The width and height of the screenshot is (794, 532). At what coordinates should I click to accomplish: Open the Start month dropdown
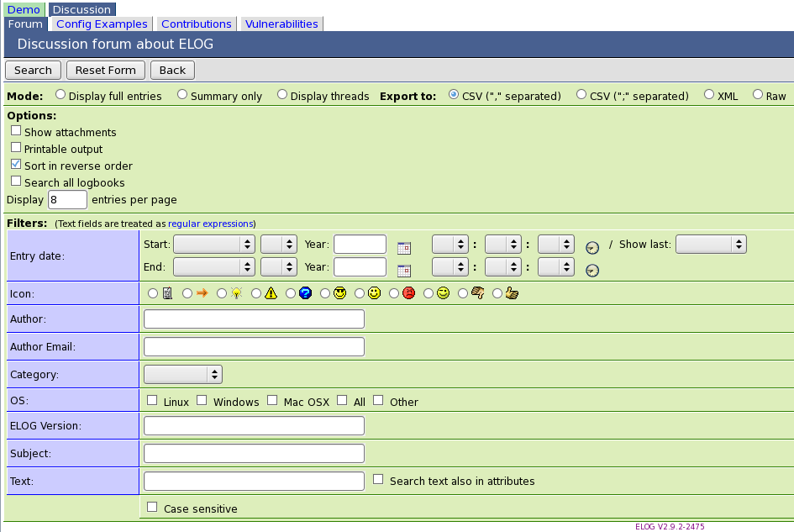(213, 245)
